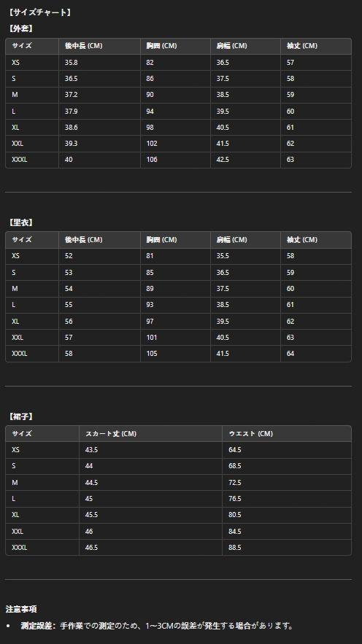This screenshot has width=362, height=644.
Task: Click 後中長 (CM) header in 外套 table
Action: tap(83, 46)
